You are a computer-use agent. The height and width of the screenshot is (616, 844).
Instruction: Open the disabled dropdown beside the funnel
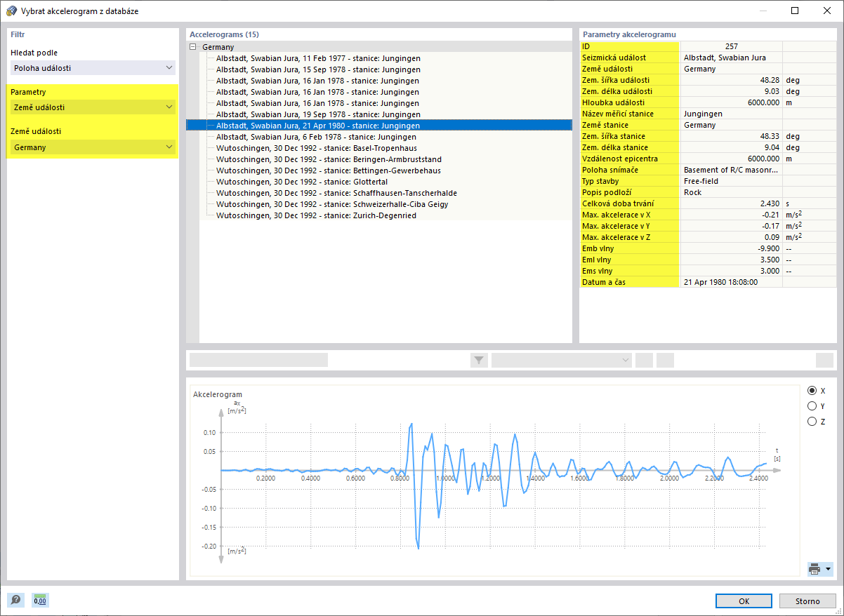click(562, 360)
